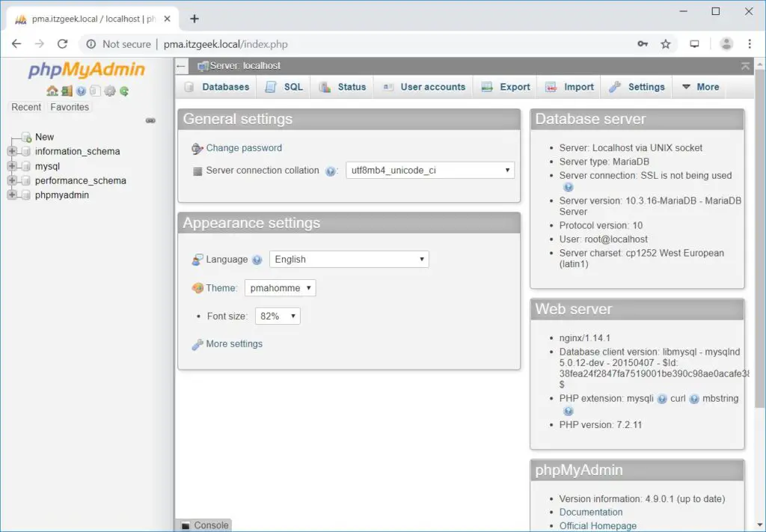766x532 pixels.
Task: Expand the information_schema database node
Action: coord(12,151)
